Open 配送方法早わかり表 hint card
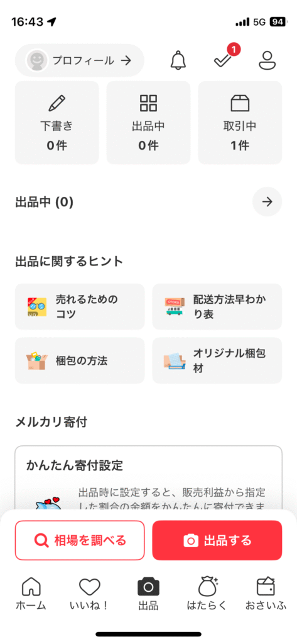The height and width of the screenshot is (644, 297). click(217, 306)
